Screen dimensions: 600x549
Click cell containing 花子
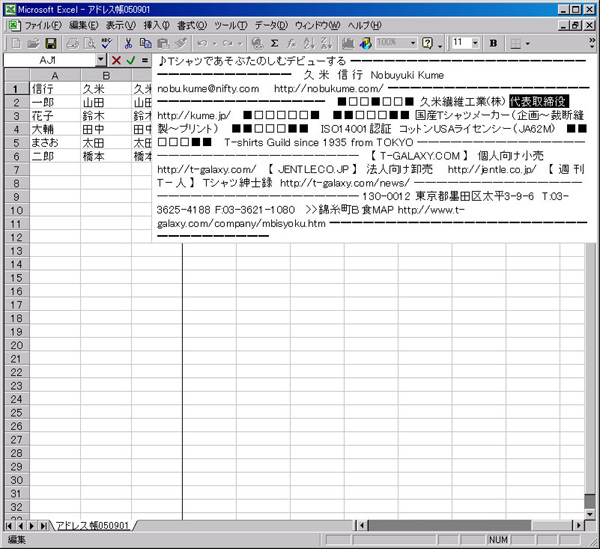55,116
